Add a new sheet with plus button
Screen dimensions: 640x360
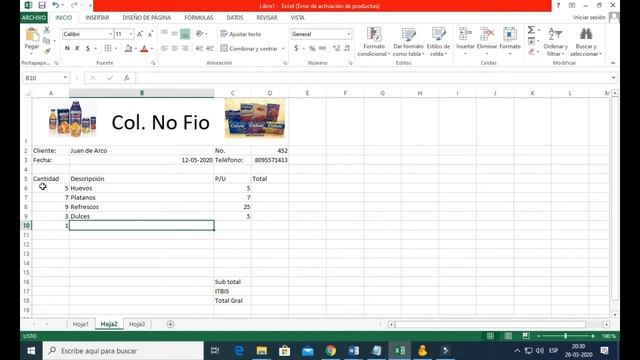170,324
